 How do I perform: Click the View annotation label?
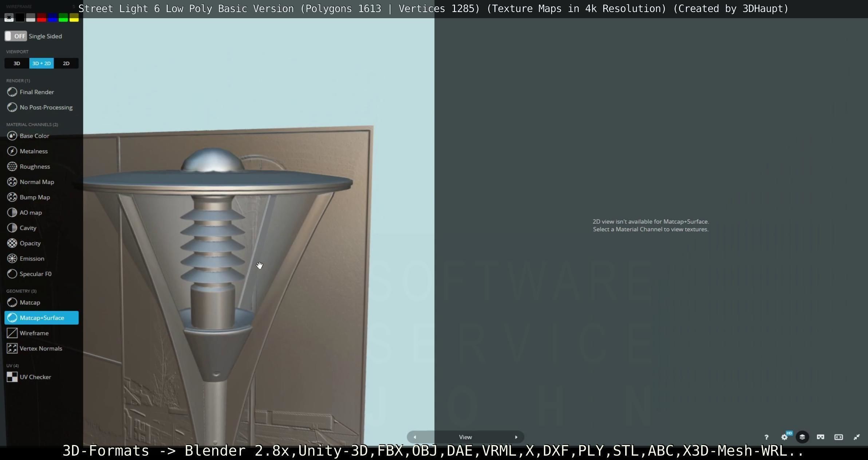pos(465,437)
